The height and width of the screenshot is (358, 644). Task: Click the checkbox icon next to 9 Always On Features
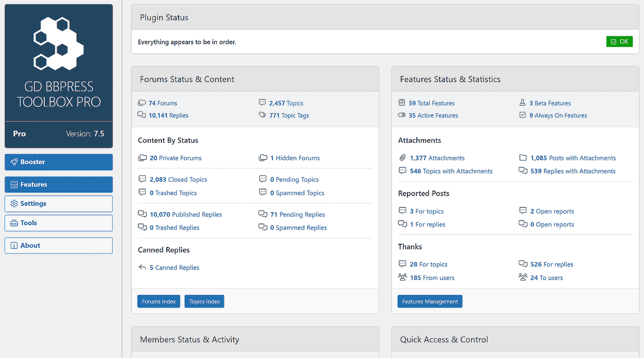point(522,115)
